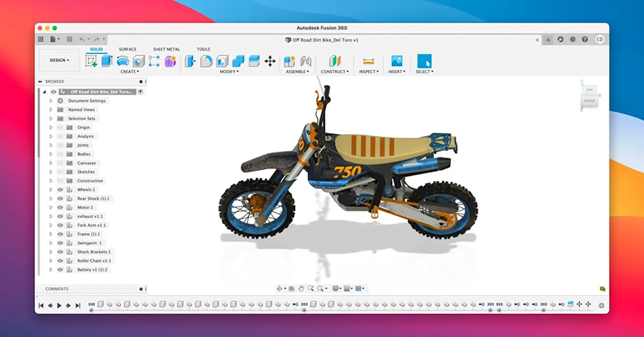The height and width of the screenshot is (337, 644).
Task: Play the timeline
Action: 59,306
